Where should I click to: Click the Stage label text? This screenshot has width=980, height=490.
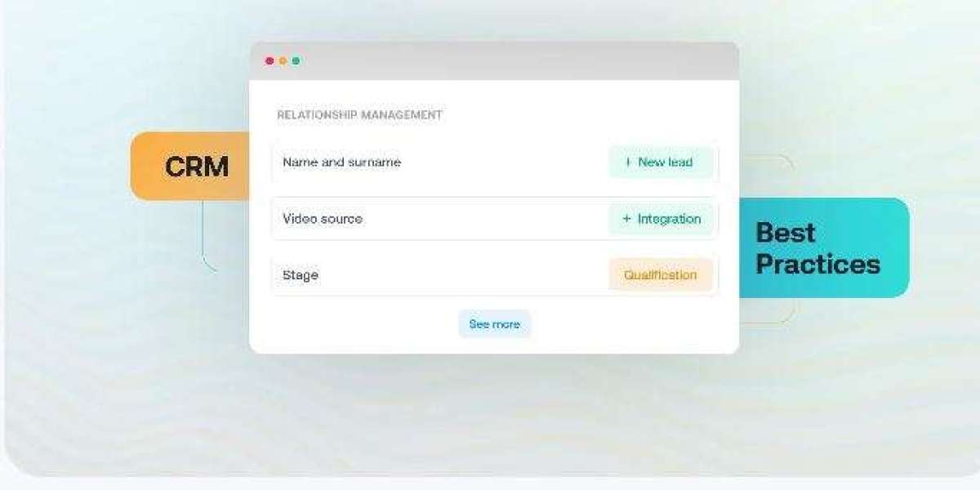[x=301, y=275]
